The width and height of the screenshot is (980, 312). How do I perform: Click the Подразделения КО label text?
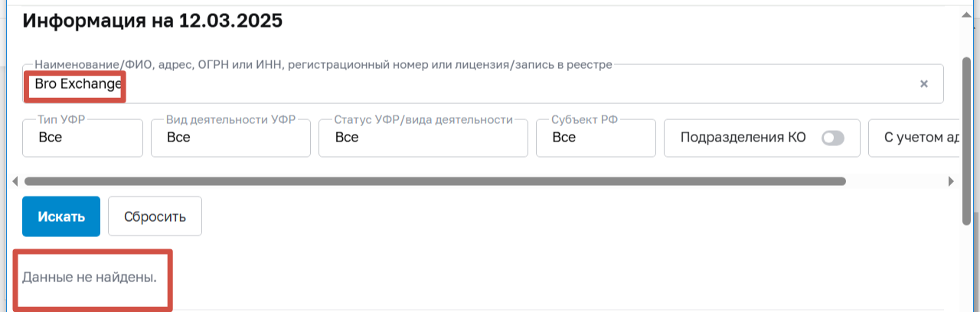[743, 138]
